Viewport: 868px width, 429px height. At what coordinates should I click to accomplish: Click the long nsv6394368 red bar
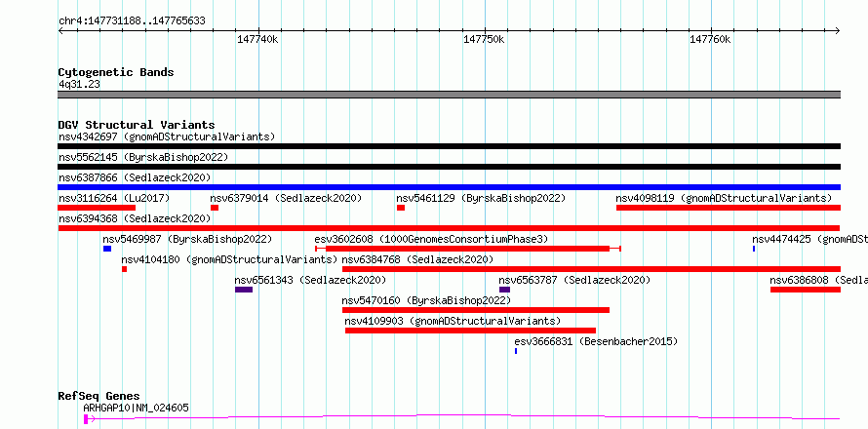tap(449, 228)
